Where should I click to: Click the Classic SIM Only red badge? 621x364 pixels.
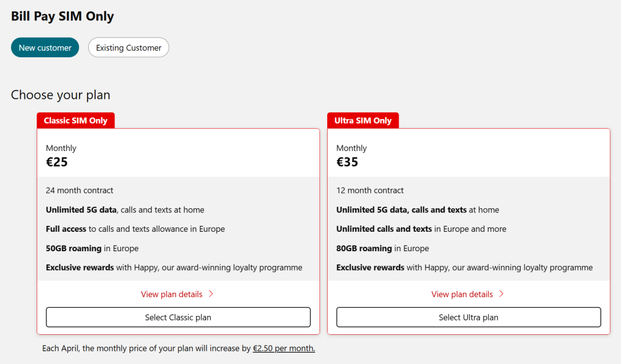pyautogui.click(x=76, y=121)
